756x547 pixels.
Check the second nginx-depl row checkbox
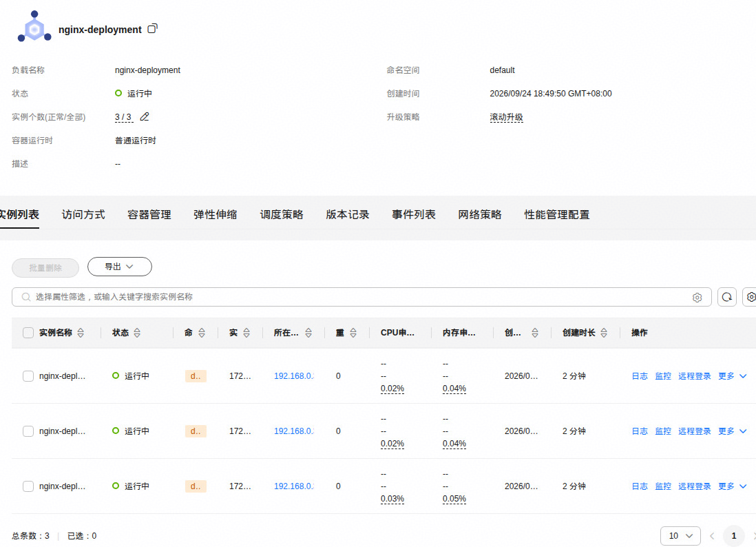click(x=28, y=431)
